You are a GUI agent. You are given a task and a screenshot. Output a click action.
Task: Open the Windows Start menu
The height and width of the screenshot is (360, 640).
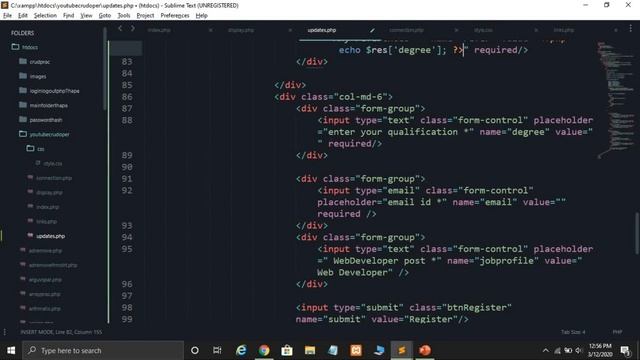[x=11, y=350]
